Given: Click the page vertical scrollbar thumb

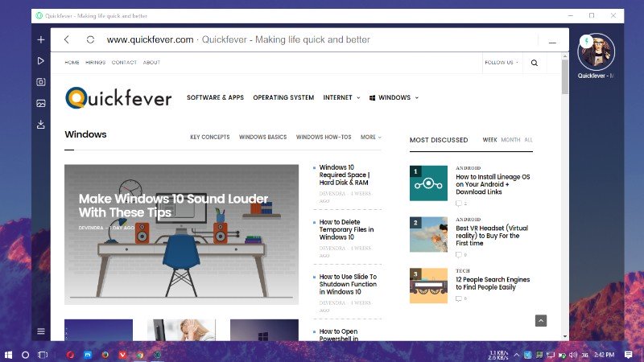Looking at the screenshot, I should (x=565, y=76).
